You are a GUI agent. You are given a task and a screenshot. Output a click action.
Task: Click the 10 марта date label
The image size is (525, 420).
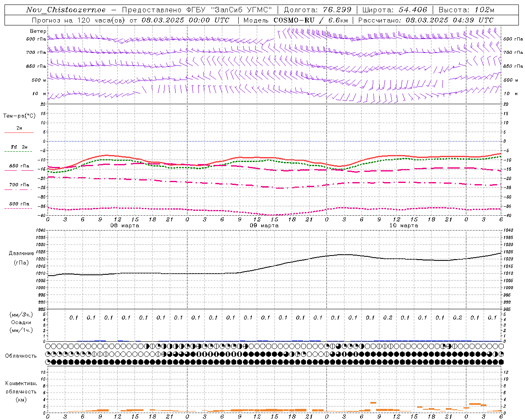pyautogui.click(x=404, y=226)
